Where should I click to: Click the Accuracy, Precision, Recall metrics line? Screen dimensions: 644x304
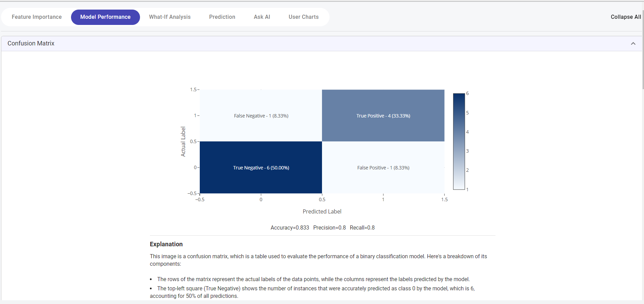tap(322, 227)
